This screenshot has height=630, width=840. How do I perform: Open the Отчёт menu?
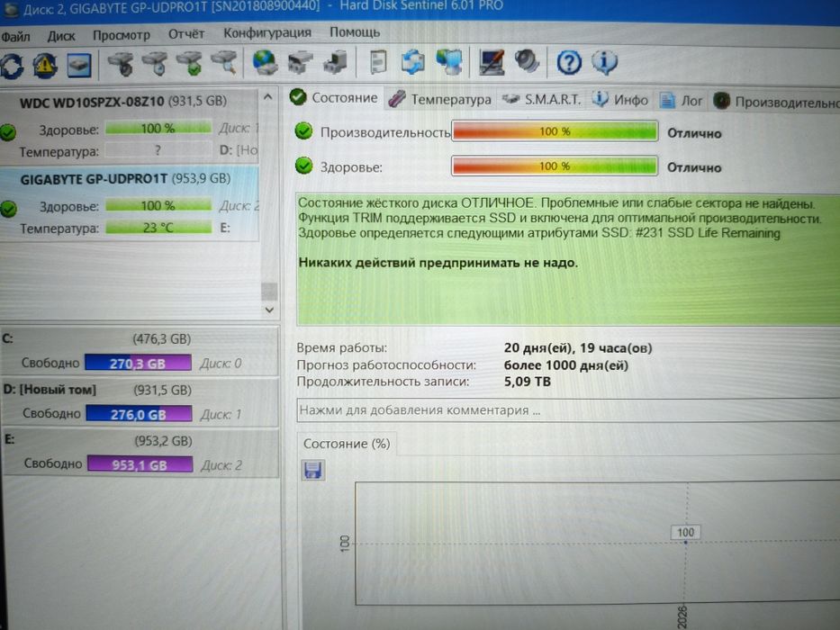coord(185,34)
